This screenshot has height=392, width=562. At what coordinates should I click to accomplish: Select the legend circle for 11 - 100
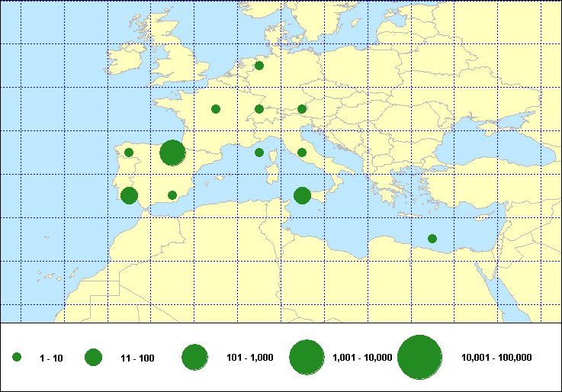tap(93, 358)
